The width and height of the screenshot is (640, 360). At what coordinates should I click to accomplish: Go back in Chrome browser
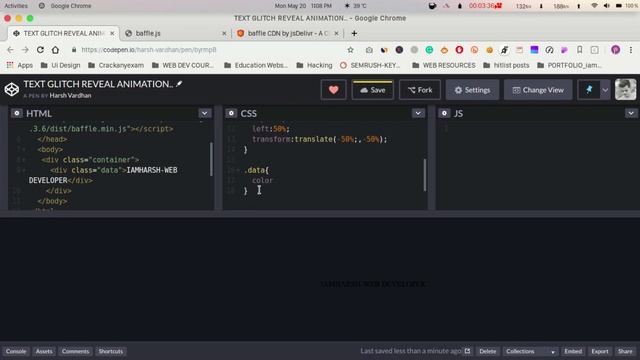[x=10, y=50]
